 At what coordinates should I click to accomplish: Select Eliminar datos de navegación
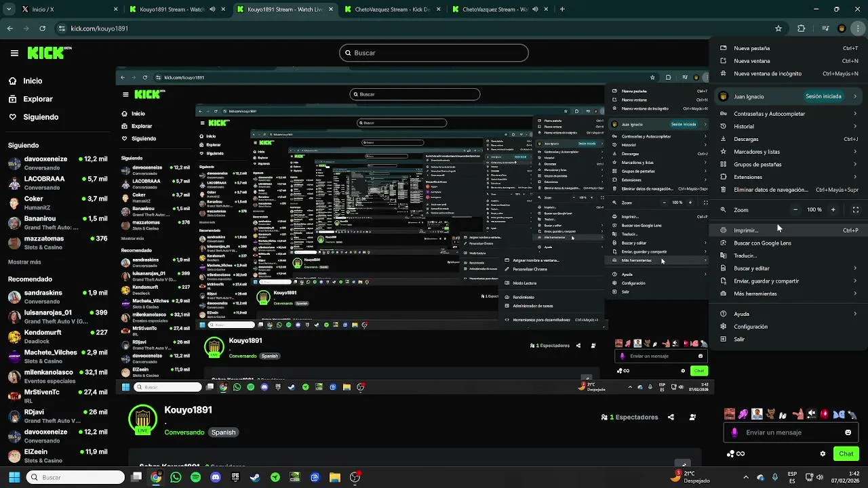(x=789, y=190)
